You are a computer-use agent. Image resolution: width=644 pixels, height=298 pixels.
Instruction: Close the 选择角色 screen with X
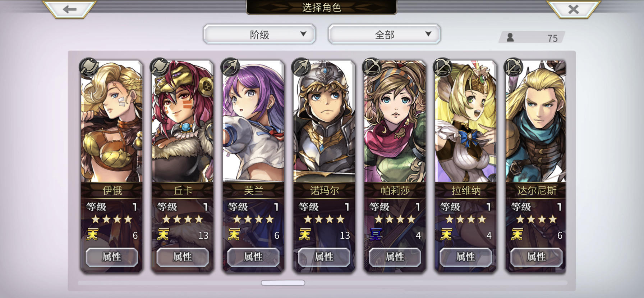click(574, 9)
